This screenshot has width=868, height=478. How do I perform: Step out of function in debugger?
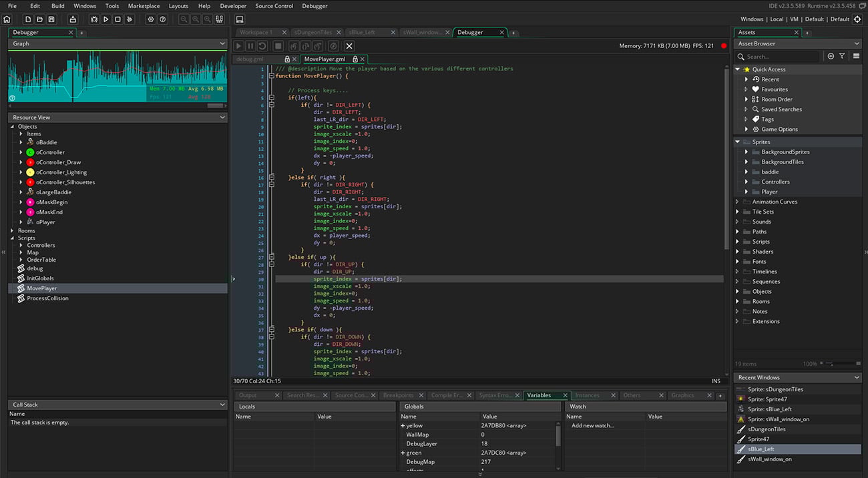pos(317,46)
